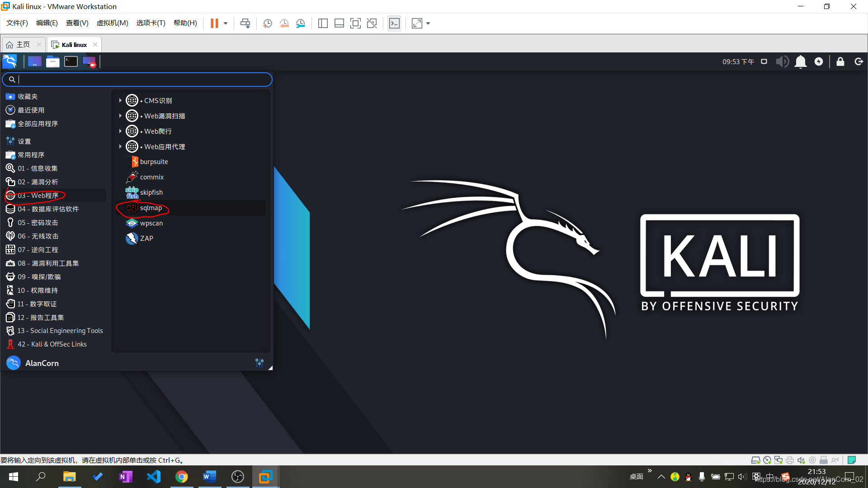Revert the VM to previous snapshot

(284, 23)
